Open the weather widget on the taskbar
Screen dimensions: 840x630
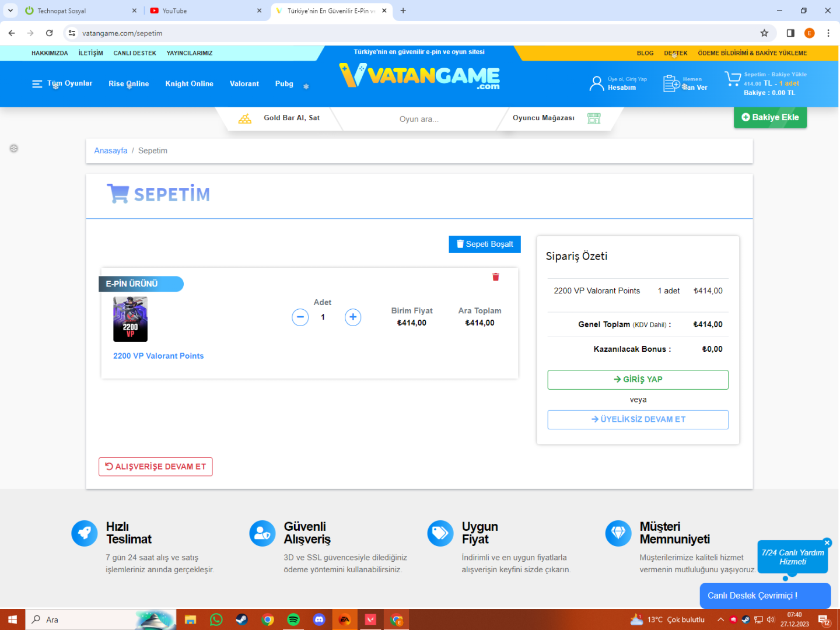coord(668,619)
